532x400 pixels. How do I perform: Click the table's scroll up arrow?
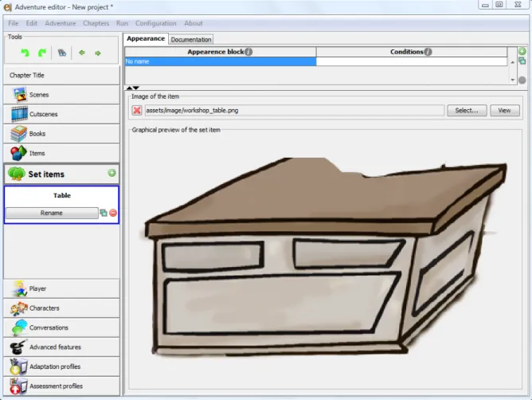coord(512,62)
